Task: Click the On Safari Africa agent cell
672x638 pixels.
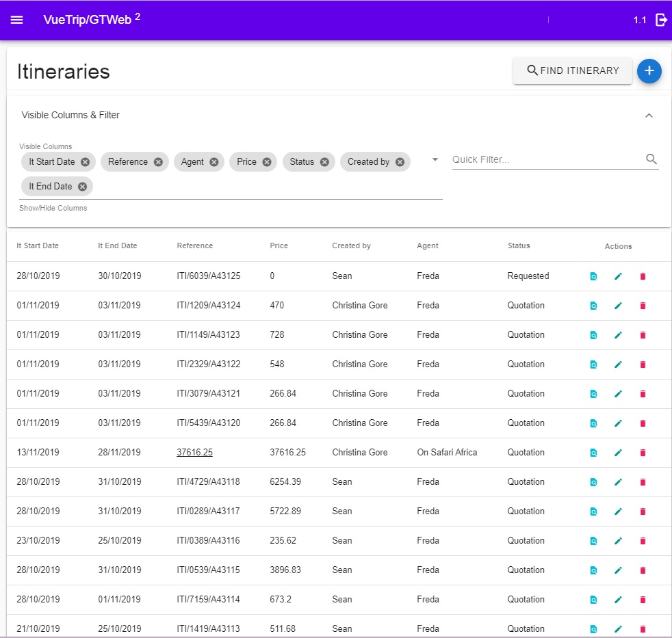Action: (447, 452)
